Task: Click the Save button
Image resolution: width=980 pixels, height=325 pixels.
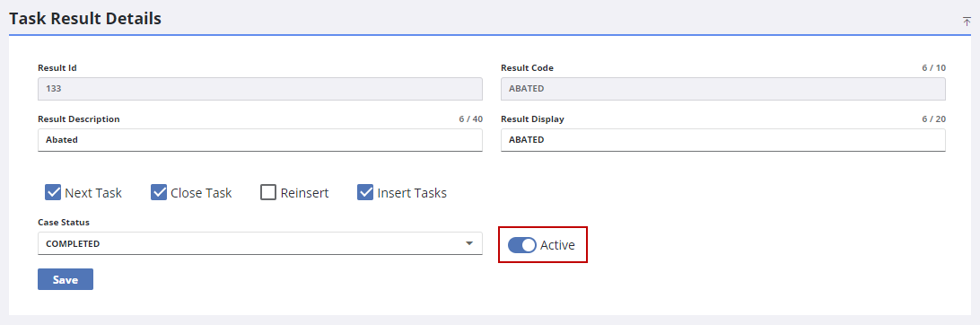Action: 66,279
